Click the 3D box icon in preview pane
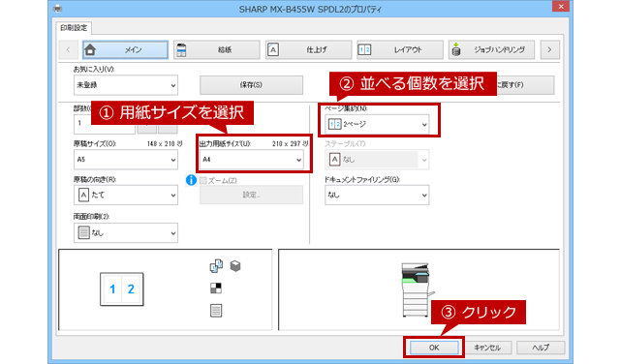 click(x=235, y=266)
